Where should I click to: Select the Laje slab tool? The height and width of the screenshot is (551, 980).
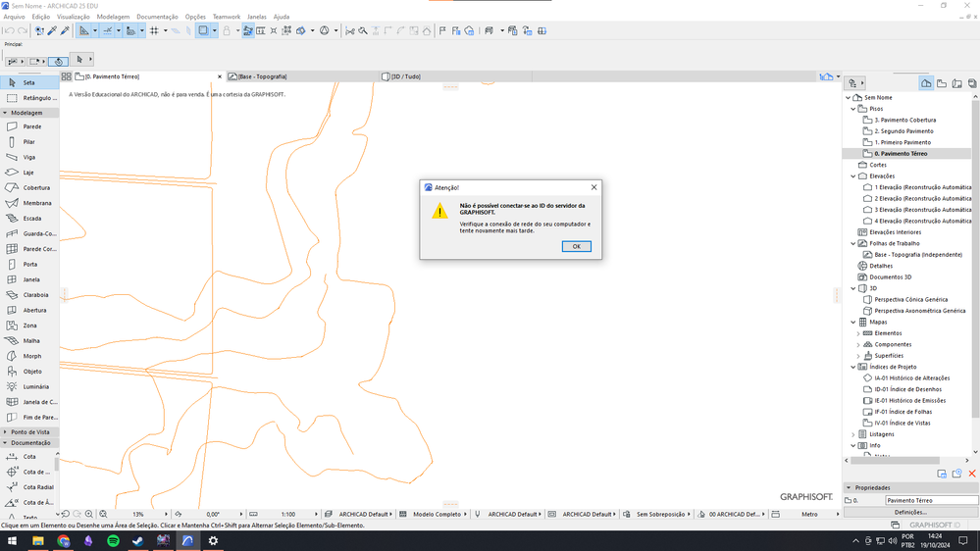[29, 173]
